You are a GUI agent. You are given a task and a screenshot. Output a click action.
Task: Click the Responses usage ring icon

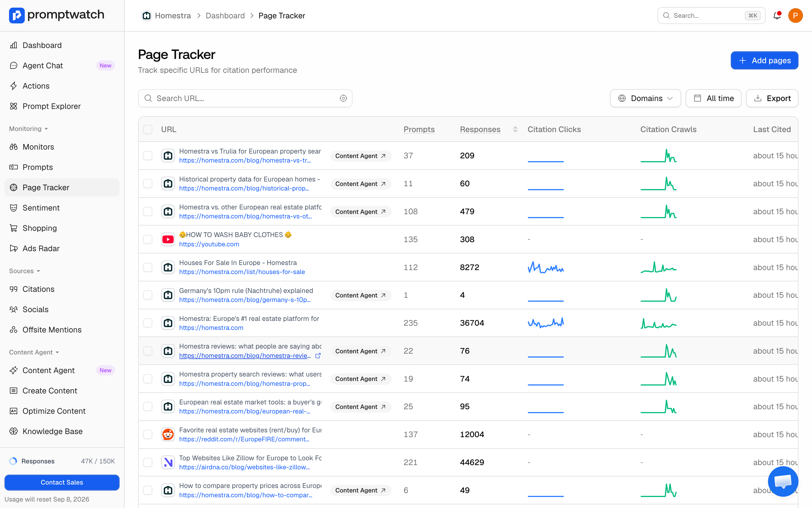coord(13,461)
